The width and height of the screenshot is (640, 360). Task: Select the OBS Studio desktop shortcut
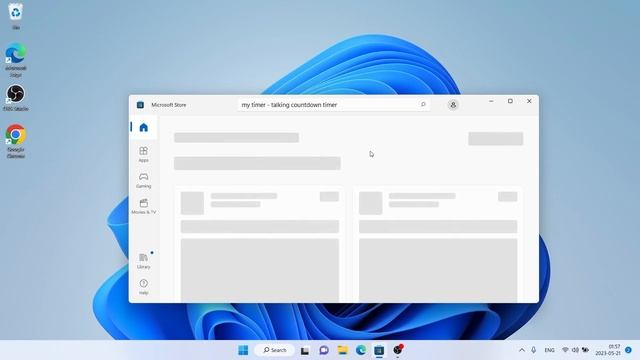[x=16, y=98]
